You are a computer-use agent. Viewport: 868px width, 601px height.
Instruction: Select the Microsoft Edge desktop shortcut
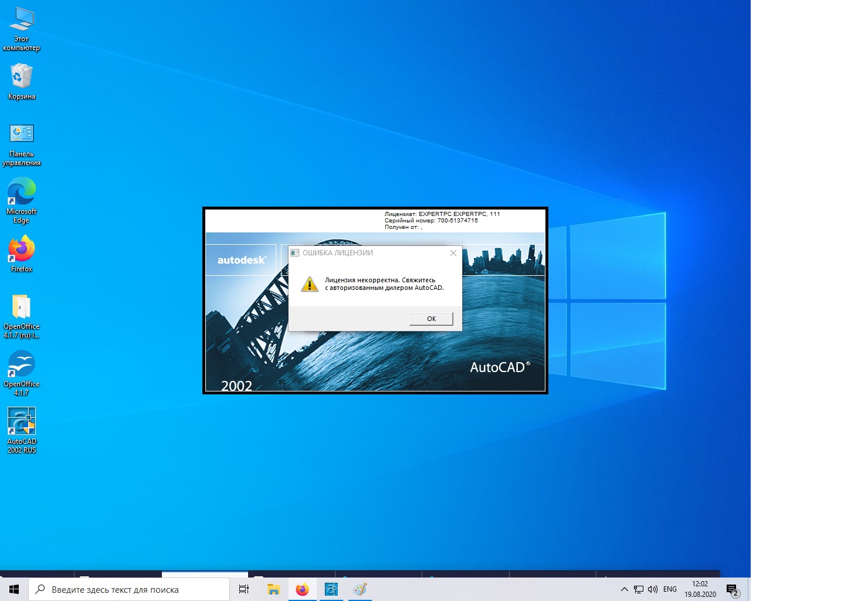coord(22,200)
